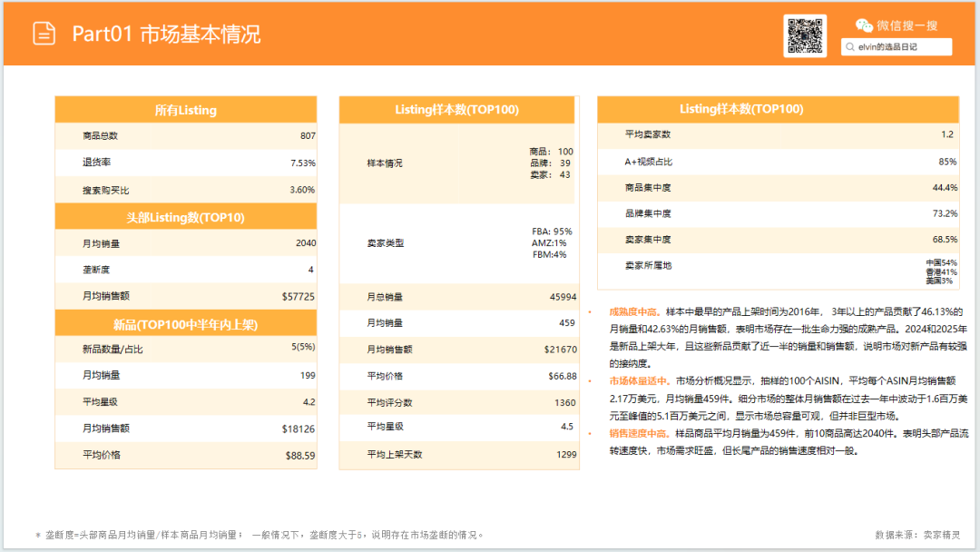Click the magnifier icon in search box

tap(850, 47)
